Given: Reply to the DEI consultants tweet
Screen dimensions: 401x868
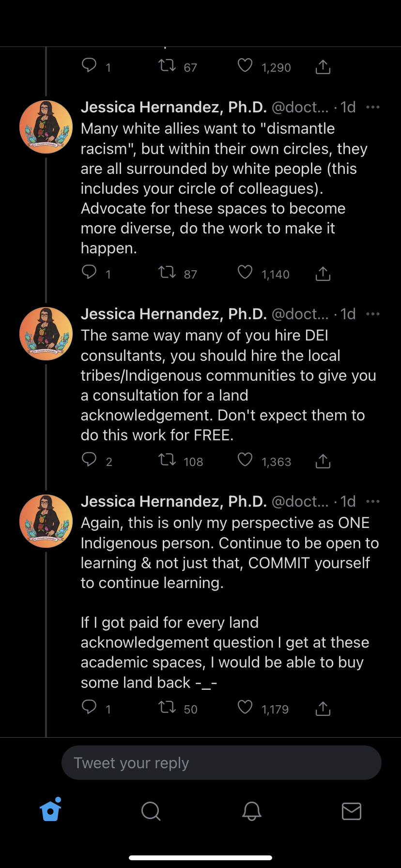Looking at the screenshot, I should tap(89, 460).
